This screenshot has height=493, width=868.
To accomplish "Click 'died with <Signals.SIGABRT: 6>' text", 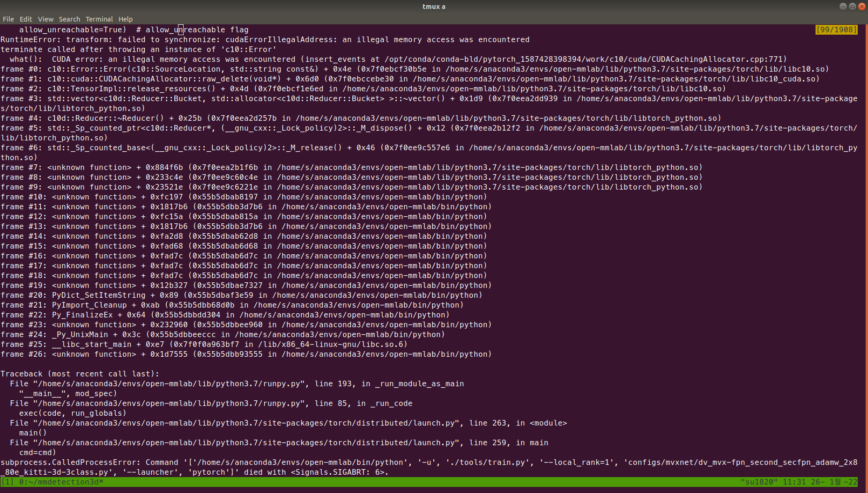I will point(314,472).
